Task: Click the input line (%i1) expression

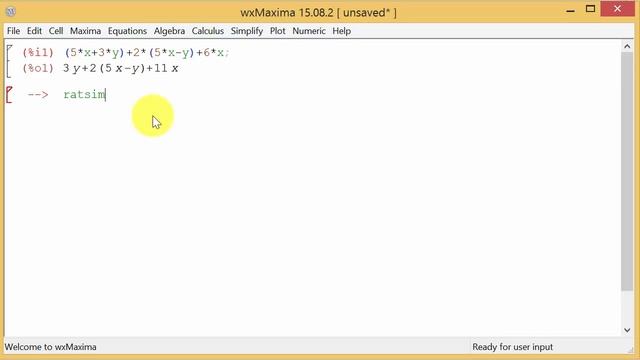Action: [x=147, y=53]
